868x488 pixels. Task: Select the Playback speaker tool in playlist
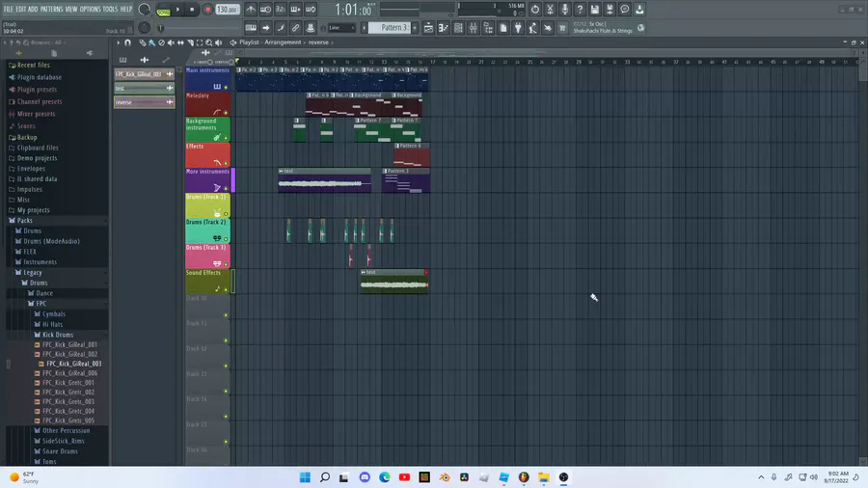tap(219, 42)
